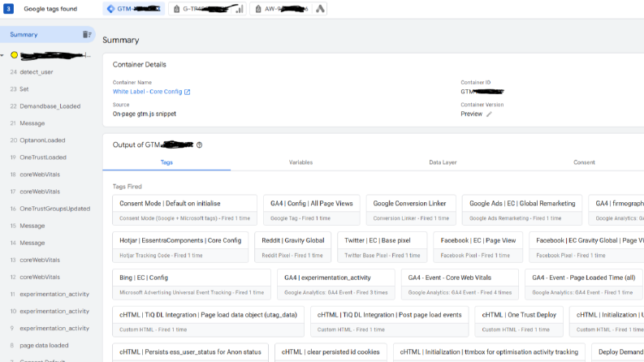Screen dimensions: 644x362
Task: Open cHTML | Initialization | ttmbox for optimisation tag
Action: click(x=489, y=353)
